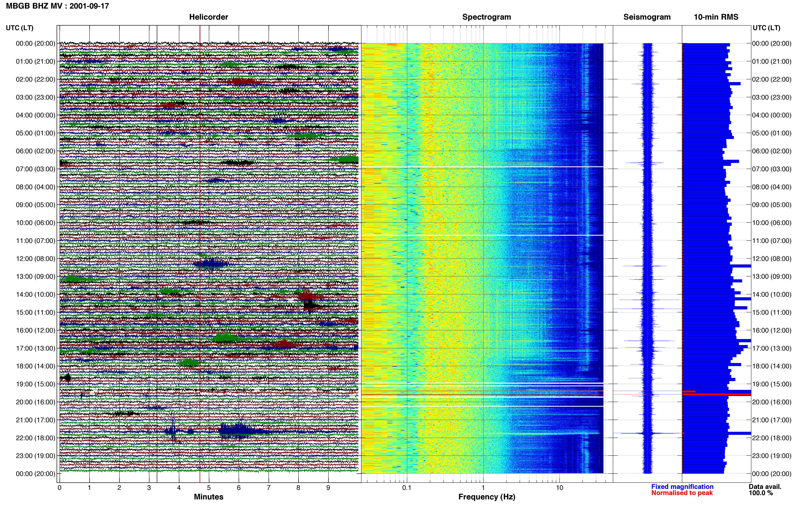Click the '0.1' frequency tick label
Screen dimensions: 812x508
click(407, 487)
